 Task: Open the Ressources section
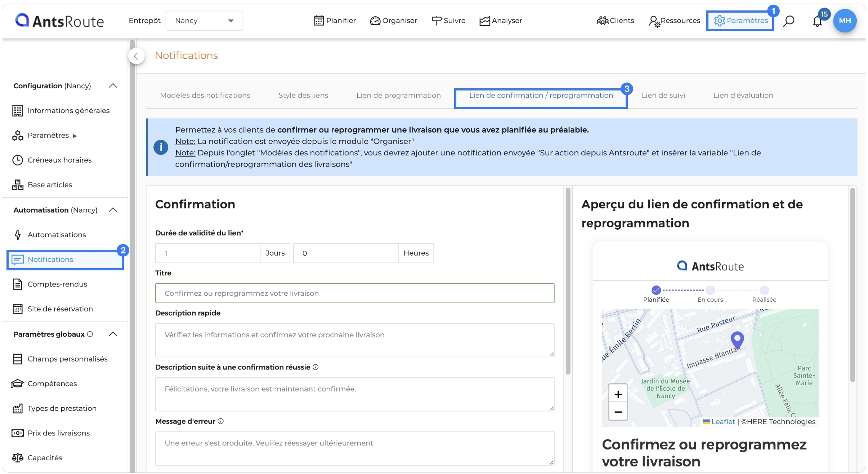(x=674, y=21)
